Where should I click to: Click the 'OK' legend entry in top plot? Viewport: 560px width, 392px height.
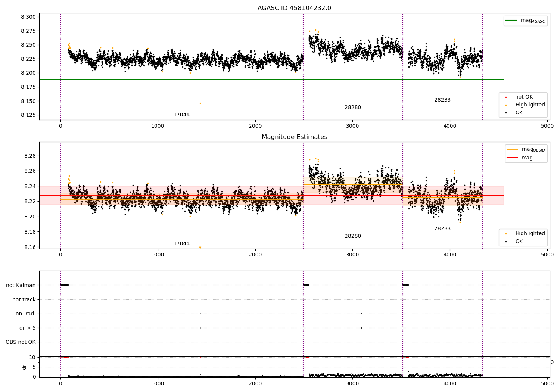click(519, 113)
